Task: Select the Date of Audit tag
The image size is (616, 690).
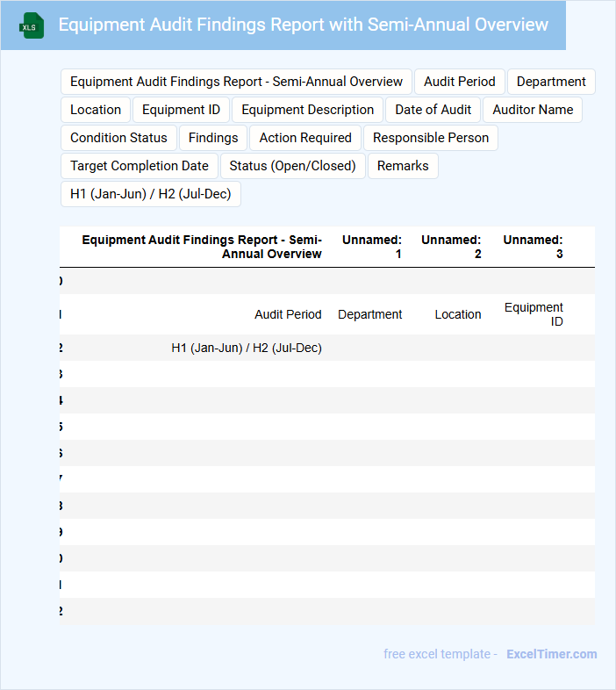Action: pos(433,110)
